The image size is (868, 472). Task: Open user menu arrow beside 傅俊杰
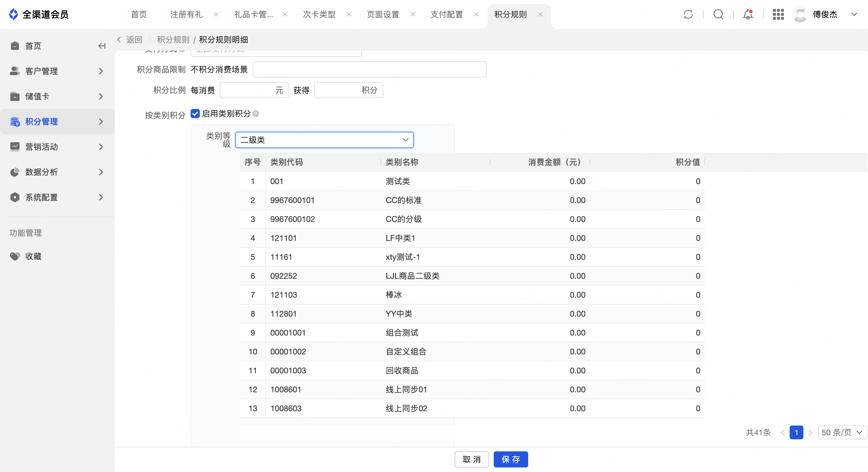click(854, 14)
